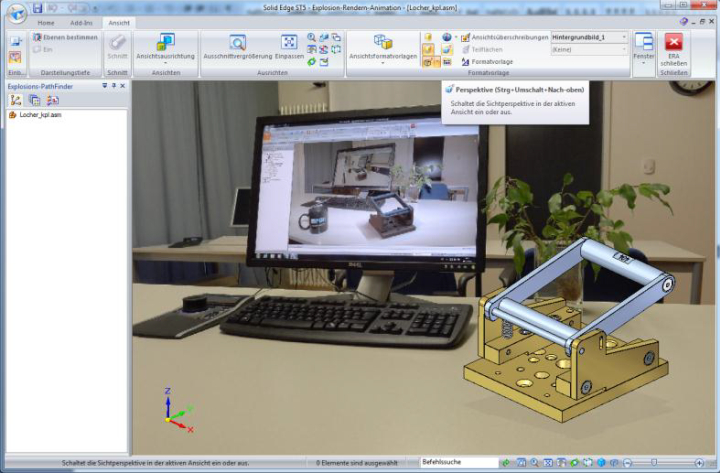Click Ebenen bestimmen icon

(x=37, y=37)
